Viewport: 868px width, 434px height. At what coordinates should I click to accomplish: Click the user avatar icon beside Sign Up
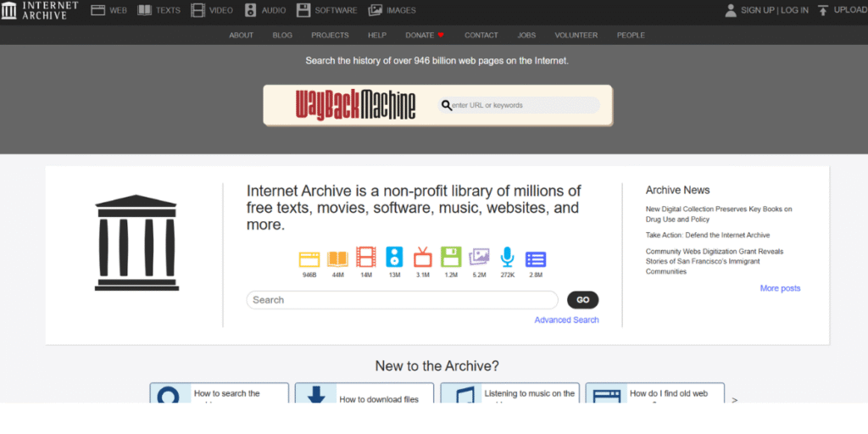point(731,10)
